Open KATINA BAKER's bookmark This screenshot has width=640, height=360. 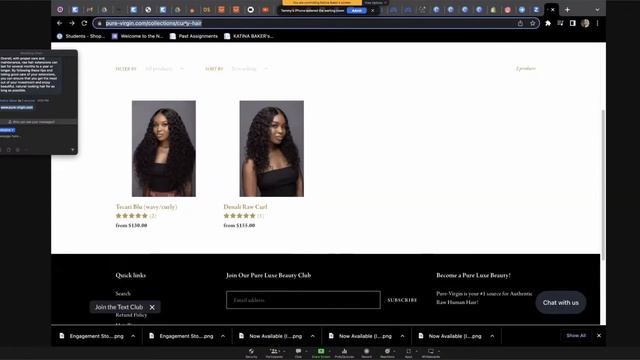pos(249,36)
